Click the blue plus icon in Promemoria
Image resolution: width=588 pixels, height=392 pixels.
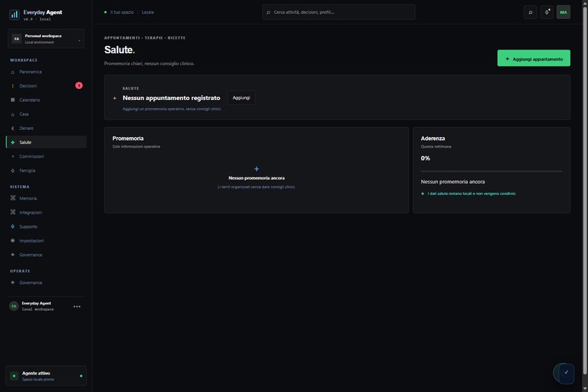257,169
